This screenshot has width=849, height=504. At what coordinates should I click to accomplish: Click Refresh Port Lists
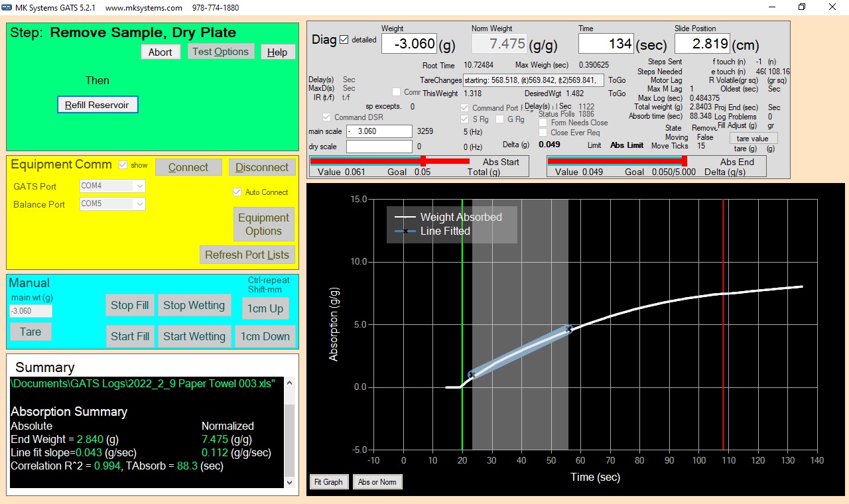point(247,255)
